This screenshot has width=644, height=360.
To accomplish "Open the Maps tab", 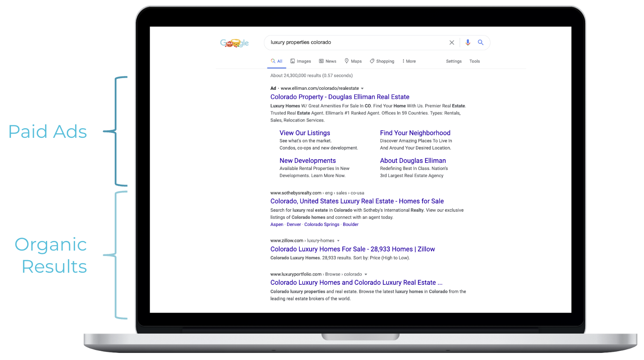I will click(353, 61).
